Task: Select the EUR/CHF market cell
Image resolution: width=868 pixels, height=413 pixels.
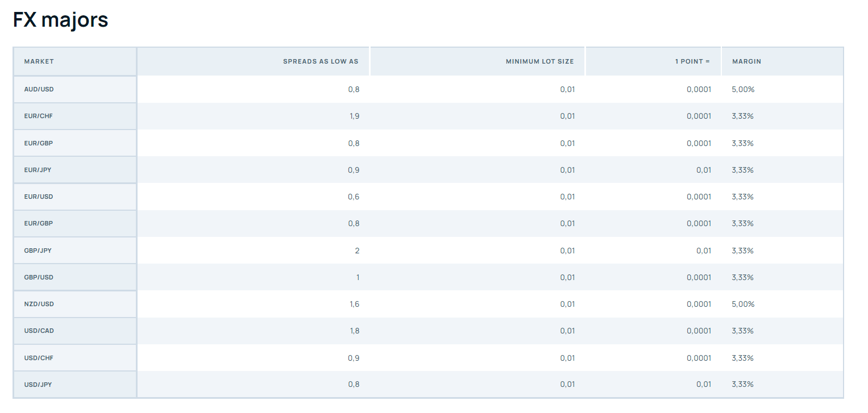Action: point(38,116)
